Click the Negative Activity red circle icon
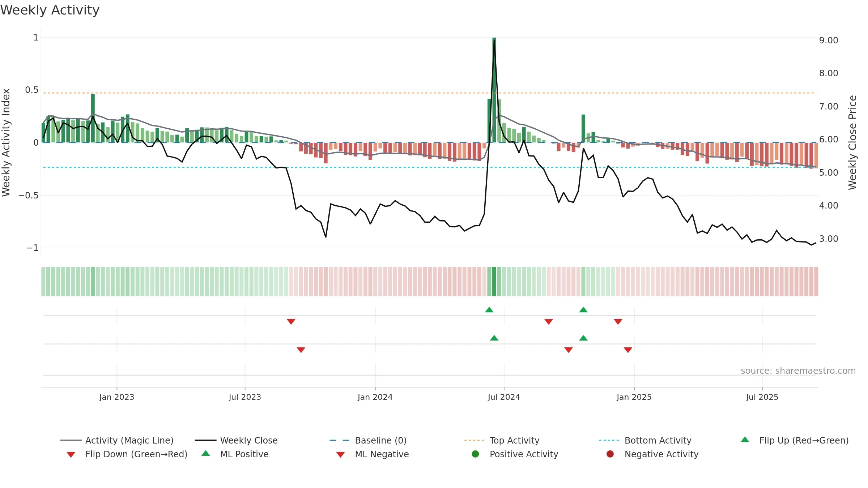 point(610,454)
